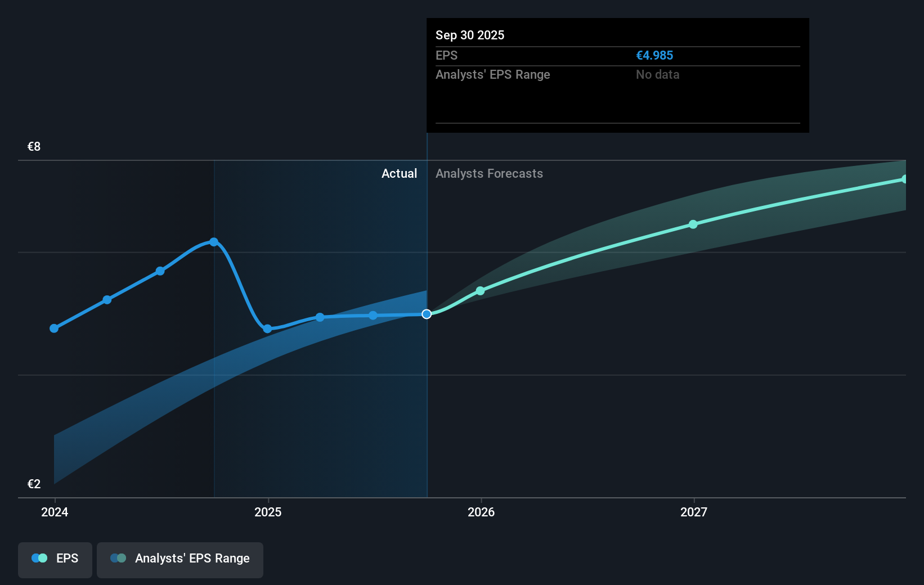Select the first forecast point after the divider
This screenshot has height=585, width=924.
pos(480,291)
